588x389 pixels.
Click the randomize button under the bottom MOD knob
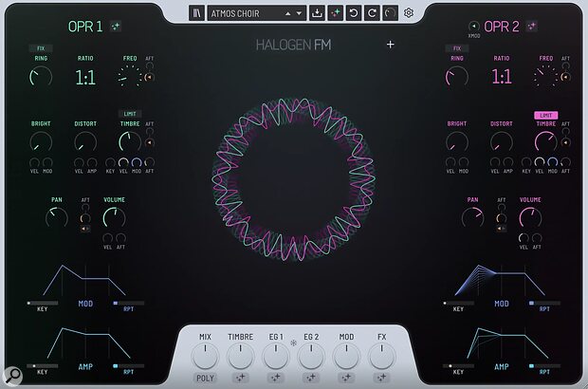(x=346, y=378)
